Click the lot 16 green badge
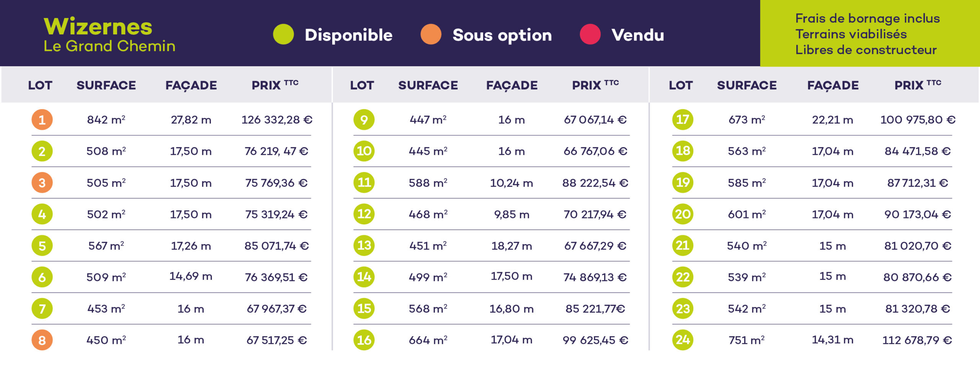This screenshot has width=980, height=387. [364, 340]
